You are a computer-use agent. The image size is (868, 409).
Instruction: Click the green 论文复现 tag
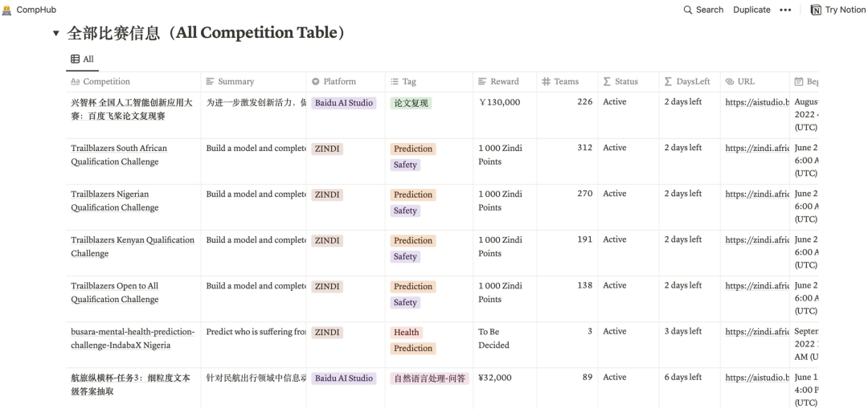(x=411, y=103)
